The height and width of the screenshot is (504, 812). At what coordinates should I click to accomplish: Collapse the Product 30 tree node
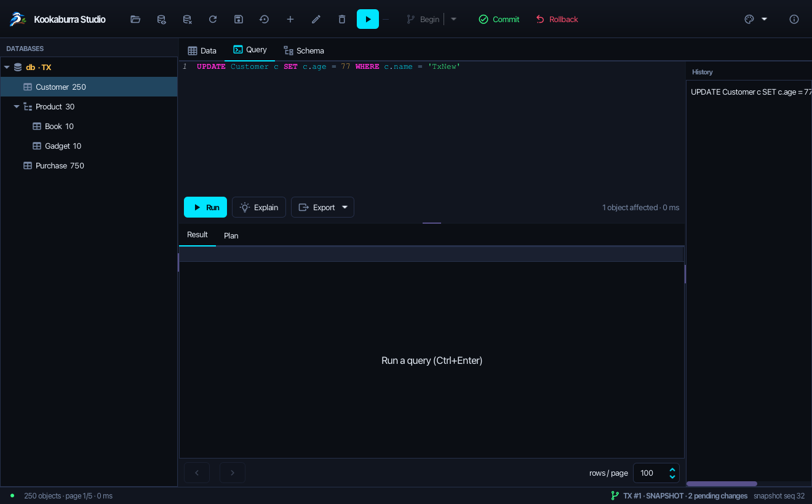point(17,106)
